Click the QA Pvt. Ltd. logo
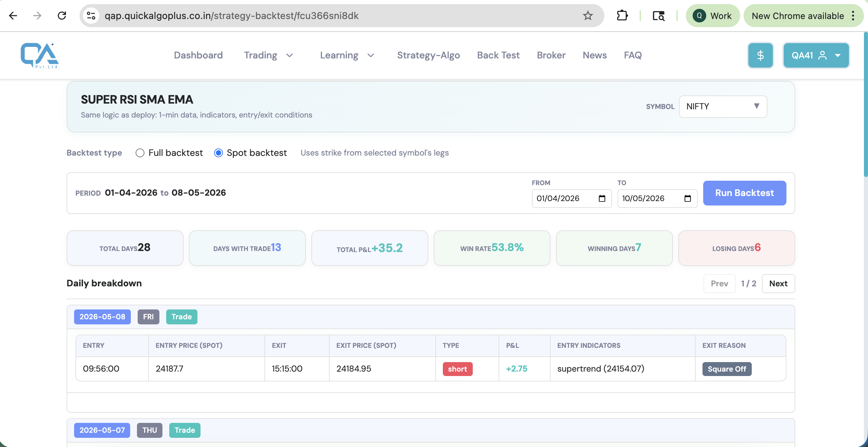Viewport: 868px width, 447px height. click(40, 56)
